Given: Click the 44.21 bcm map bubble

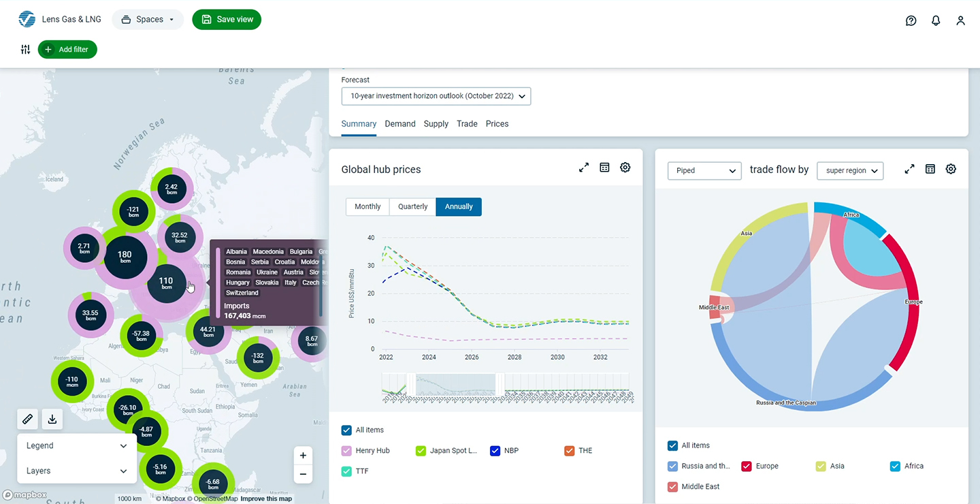Looking at the screenshot, I should coord(208,332).
